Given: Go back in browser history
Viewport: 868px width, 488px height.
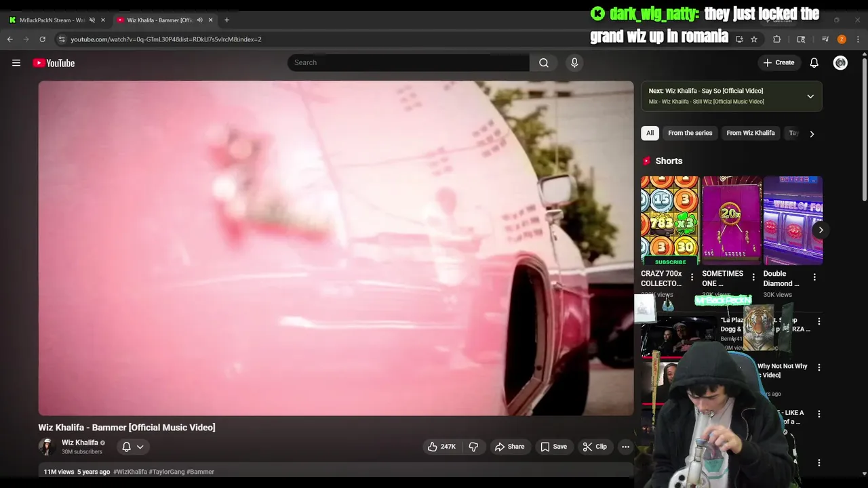Looking at the screenshot, I should (x=10, y=39).
